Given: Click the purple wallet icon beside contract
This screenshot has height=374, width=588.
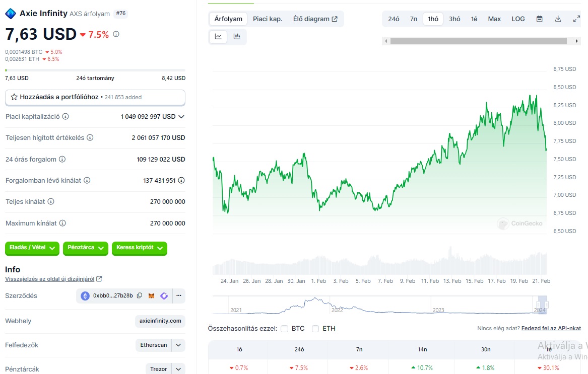Looking at the screenshot, I should pyautogui.click(x=164, y=295).
